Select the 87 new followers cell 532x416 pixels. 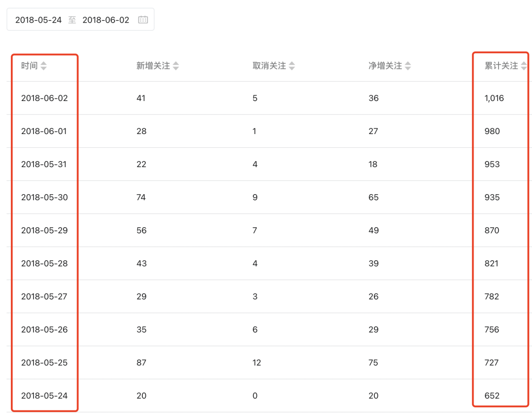[141, 363]
